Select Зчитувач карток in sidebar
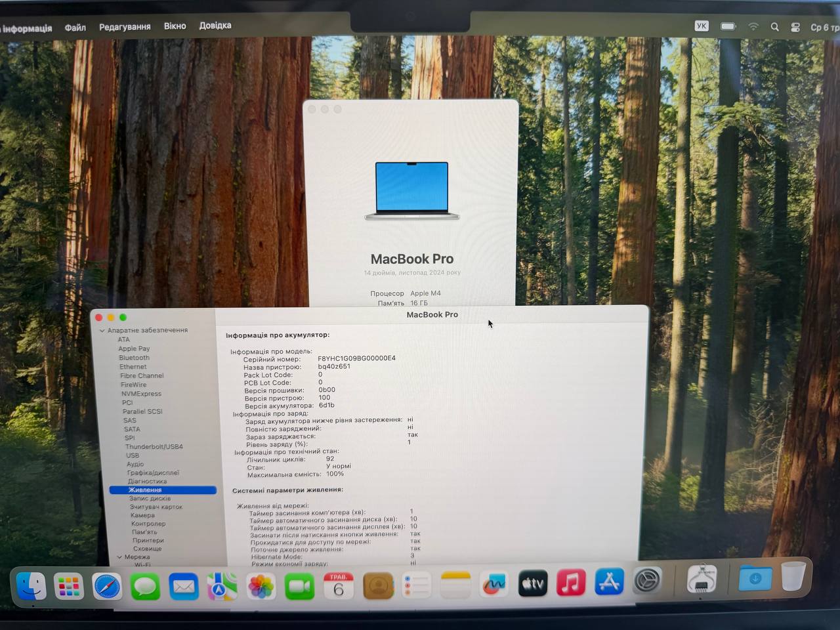 pyautogui.click(x=156, y=507)
